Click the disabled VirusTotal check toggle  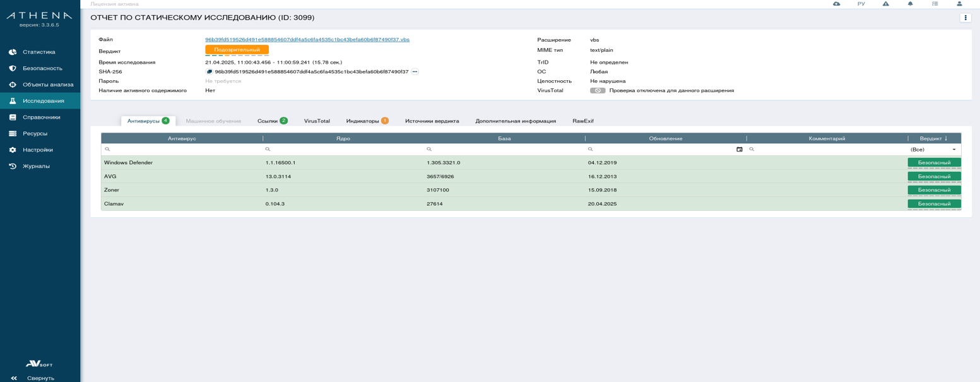597,90
